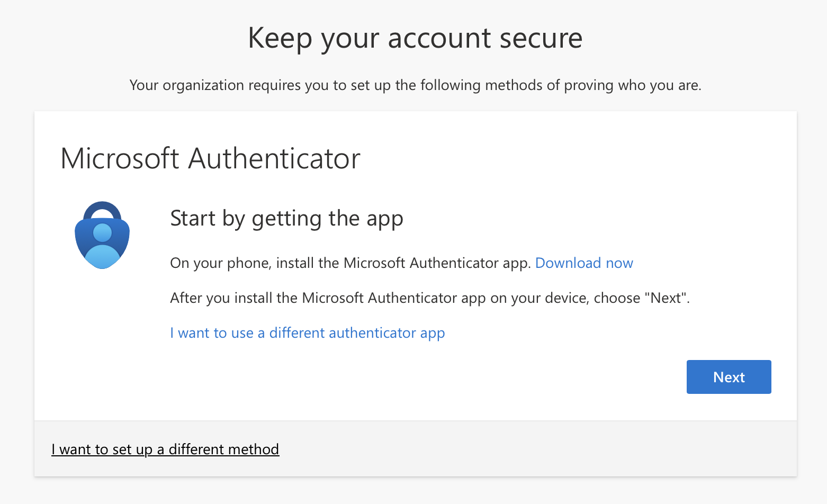827x504 pixels.
Task: Click the Start by getting the app heading
Action: tap(286, 219)
